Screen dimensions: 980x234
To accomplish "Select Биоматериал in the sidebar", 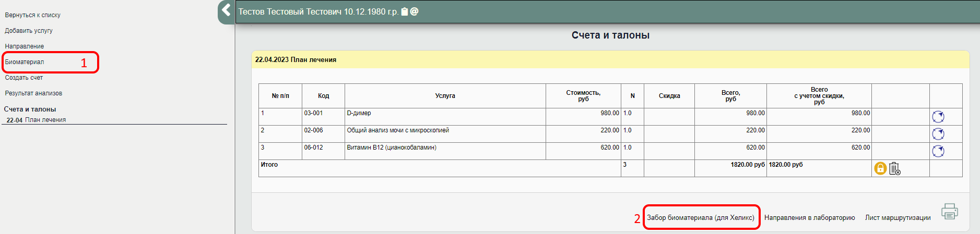I will pos(25,62).
